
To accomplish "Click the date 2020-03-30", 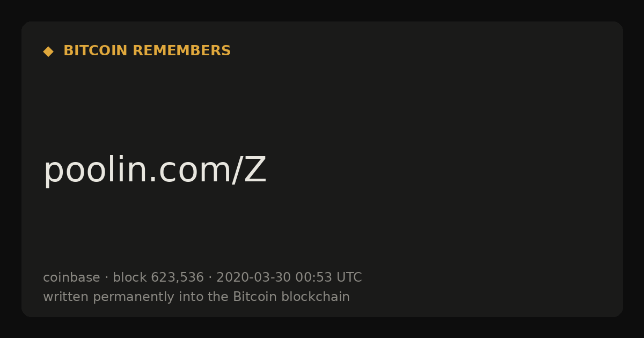I will point(253,277).
